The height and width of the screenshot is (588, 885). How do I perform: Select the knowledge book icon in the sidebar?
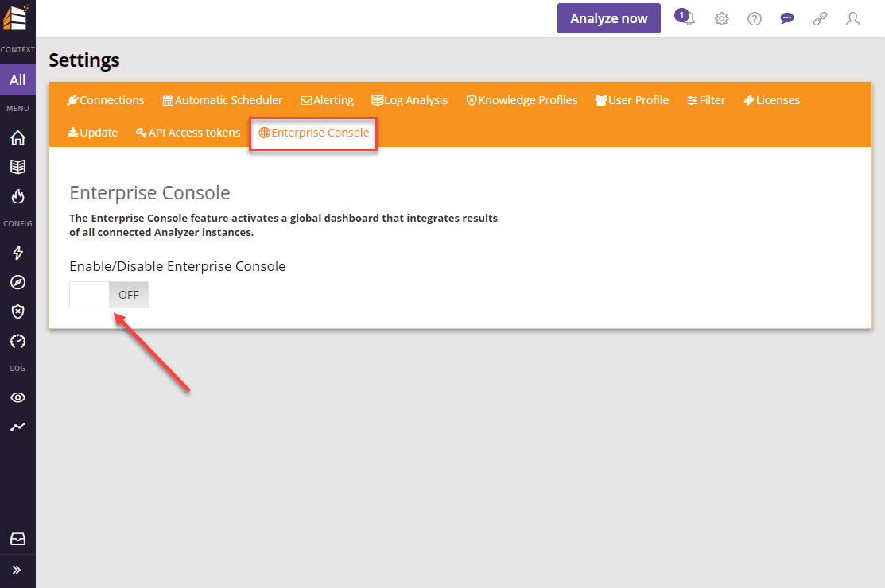17,167
